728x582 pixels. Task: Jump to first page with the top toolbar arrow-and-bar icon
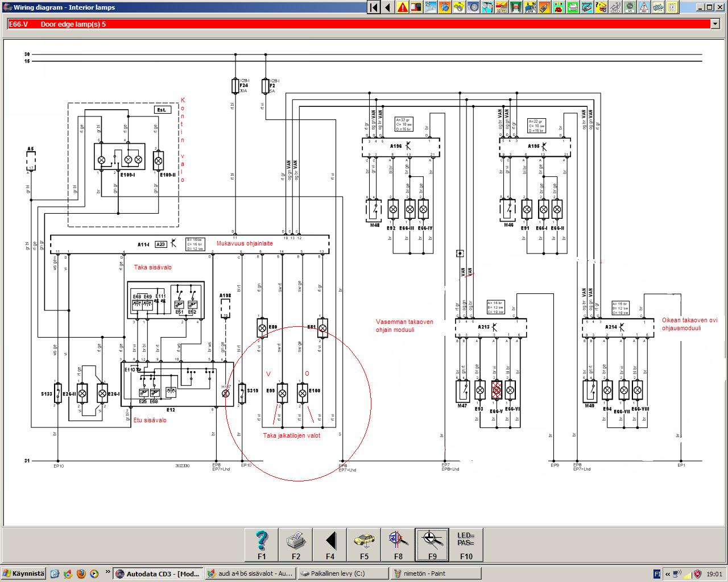click(374, 7)
